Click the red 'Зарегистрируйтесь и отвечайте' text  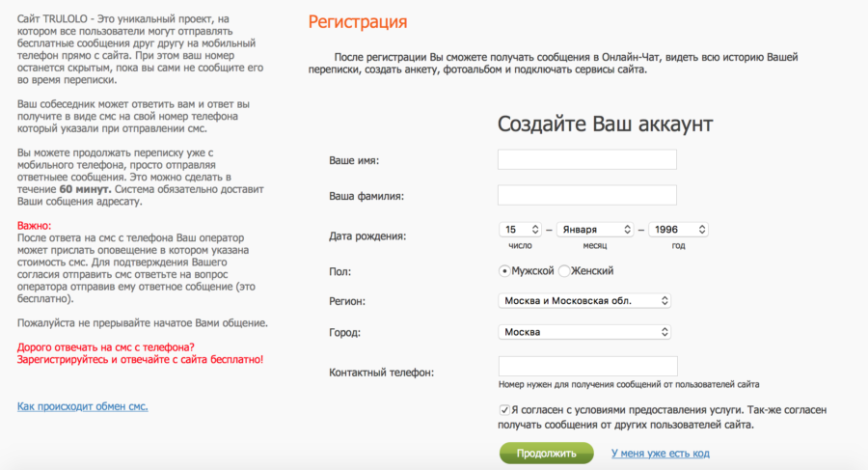139,359
